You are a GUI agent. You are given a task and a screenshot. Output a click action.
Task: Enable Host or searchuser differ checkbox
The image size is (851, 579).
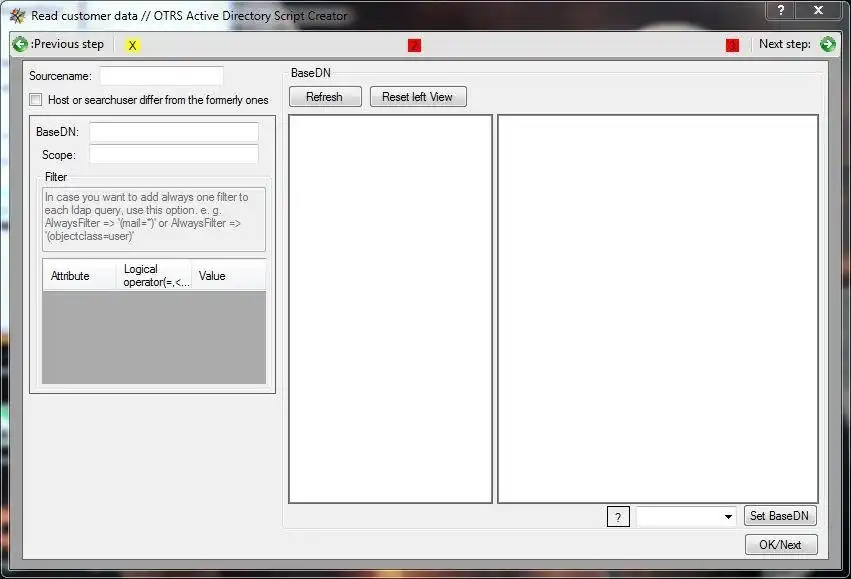36,99
